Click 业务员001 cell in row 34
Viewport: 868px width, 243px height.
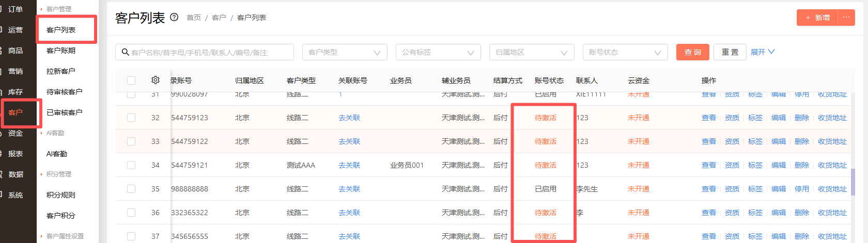point(407,165)
